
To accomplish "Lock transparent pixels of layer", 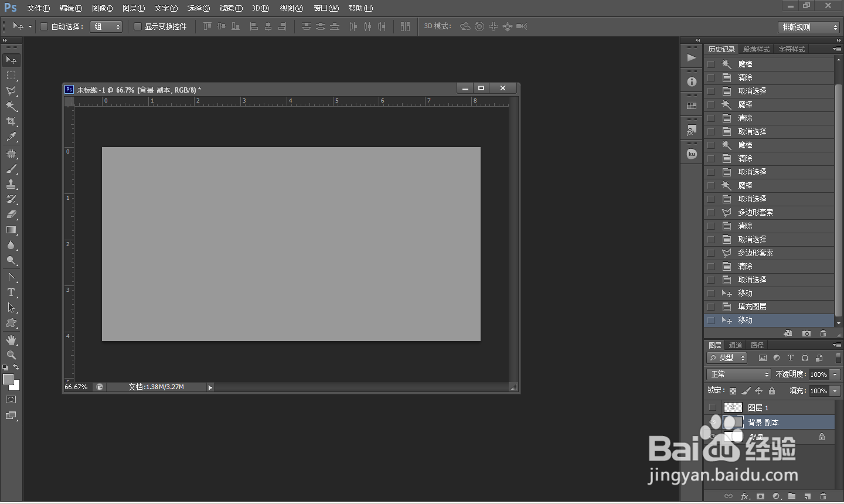I will [733, 391].
